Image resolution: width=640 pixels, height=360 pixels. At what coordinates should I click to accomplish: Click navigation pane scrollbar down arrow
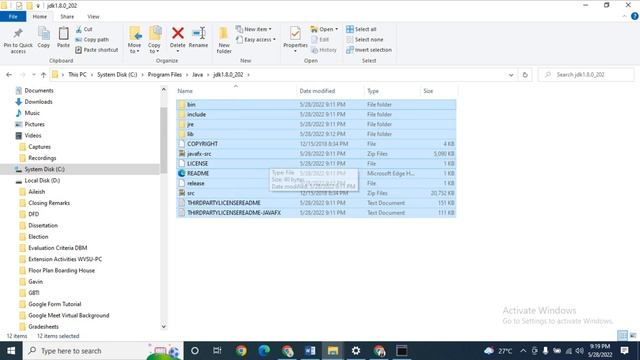(x=164, y=327)
